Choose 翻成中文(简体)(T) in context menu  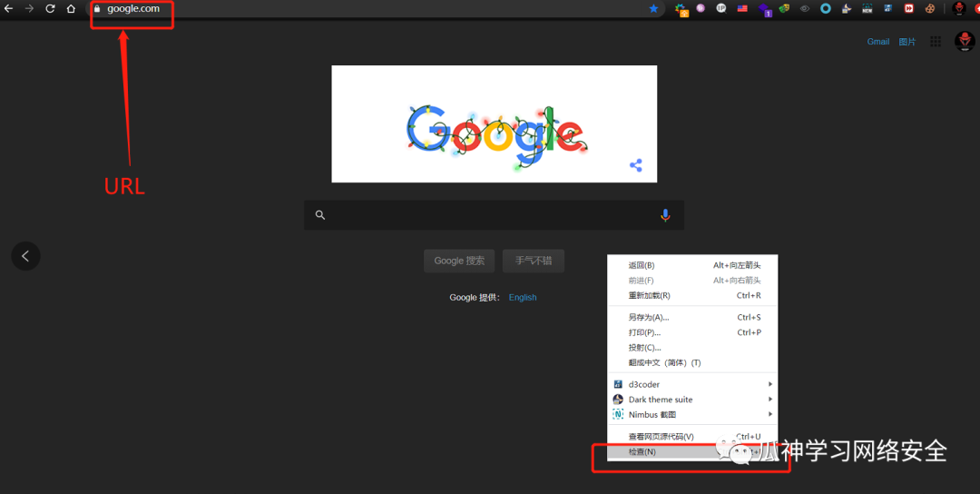(692, 362)
